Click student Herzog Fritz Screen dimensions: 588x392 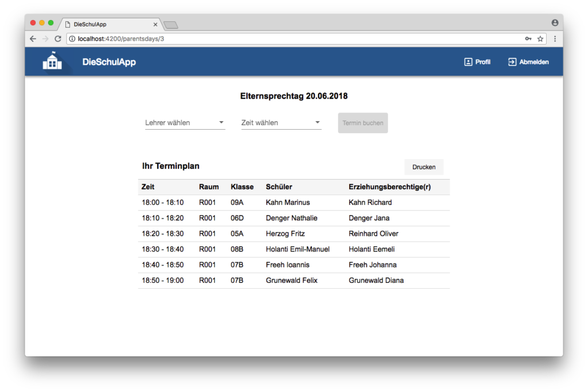point(285,234)
